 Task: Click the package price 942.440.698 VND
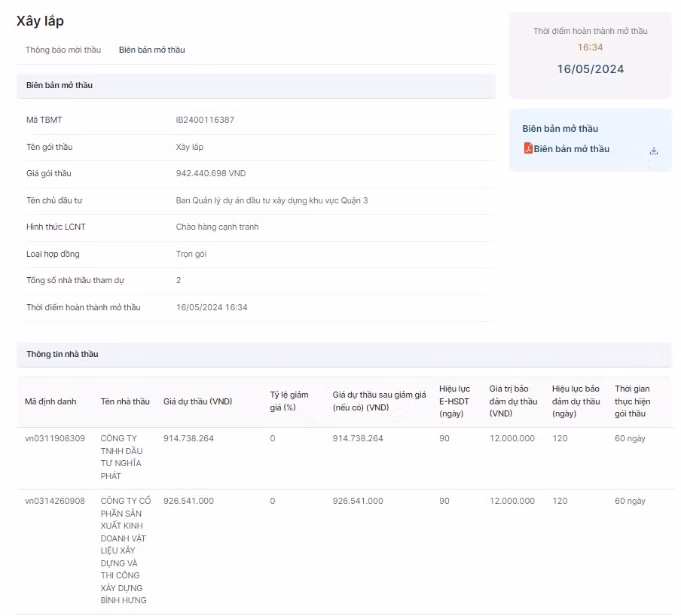point(211,173)
